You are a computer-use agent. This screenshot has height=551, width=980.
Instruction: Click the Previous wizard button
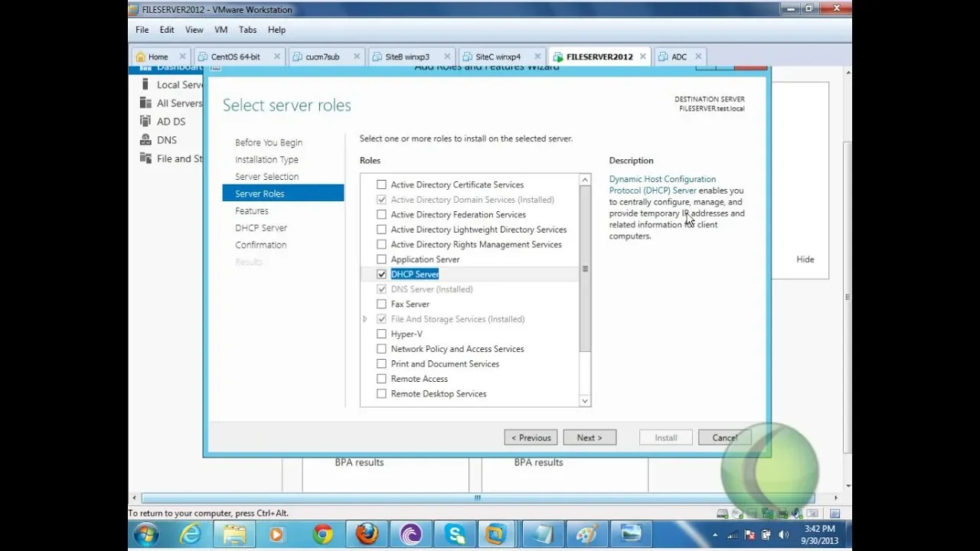click(x=531, y=438)
